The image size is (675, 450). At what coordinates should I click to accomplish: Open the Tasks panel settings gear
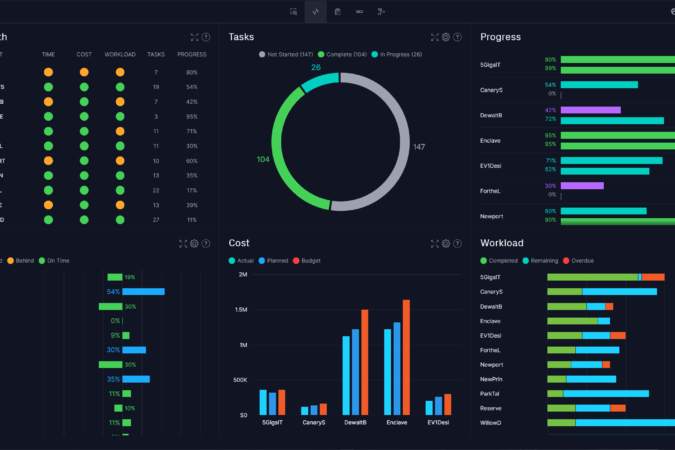[446, 37]
